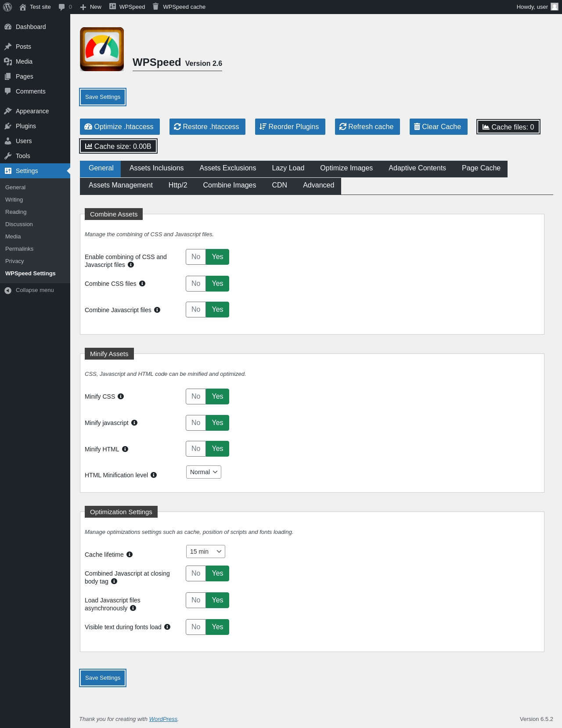Click the Comments icon in sidebar
Image resolution: width=562 pixels, height=728 pixels.
tap(8, 91)
